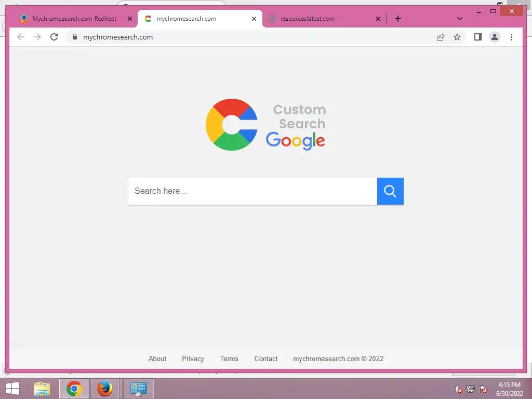Open the About footer link

[157, 358]
